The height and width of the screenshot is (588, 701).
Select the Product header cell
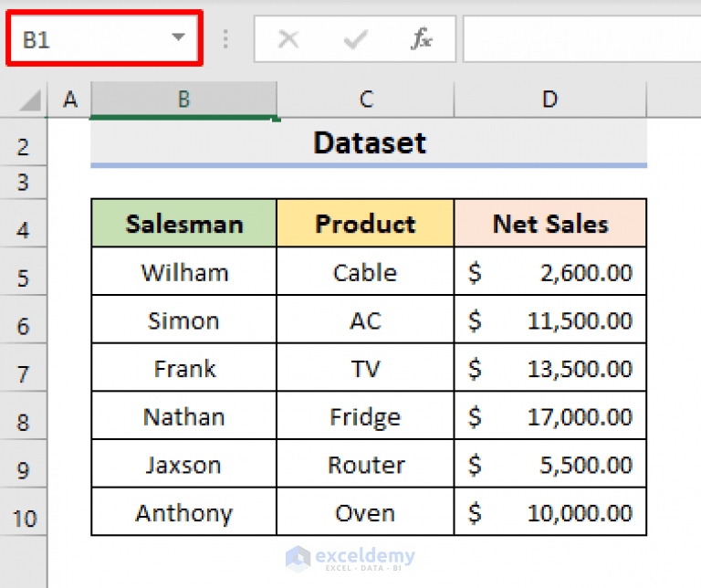pos(365,223)
